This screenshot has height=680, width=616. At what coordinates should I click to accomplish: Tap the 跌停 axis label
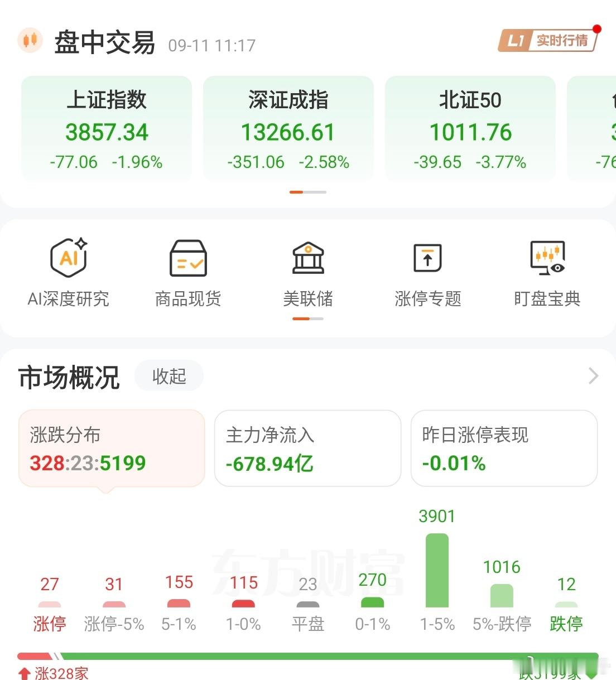click(566, 624)
